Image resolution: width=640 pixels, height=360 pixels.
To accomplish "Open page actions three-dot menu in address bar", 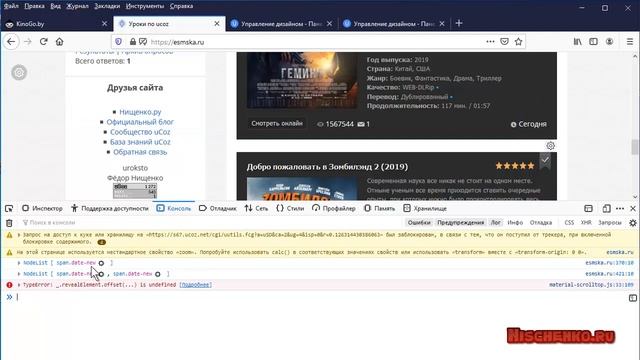I will click(490, 42).
